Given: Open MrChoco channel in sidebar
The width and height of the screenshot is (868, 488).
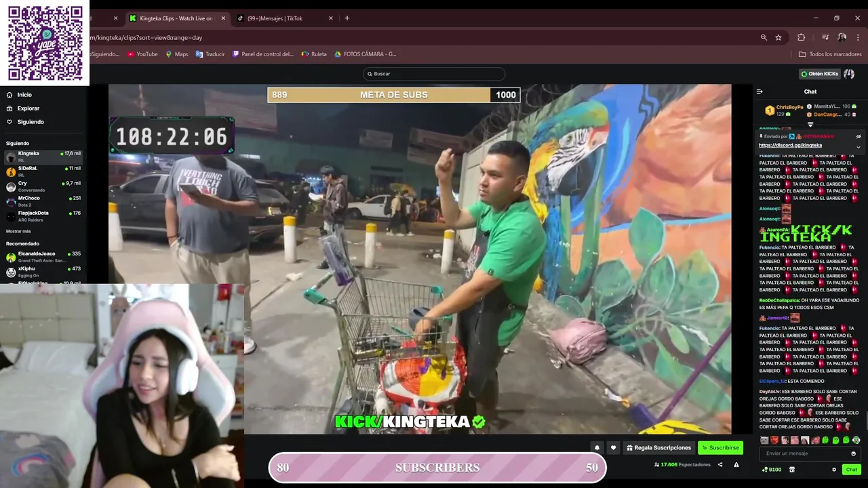Looking at the screenshot, I should 44,201.
